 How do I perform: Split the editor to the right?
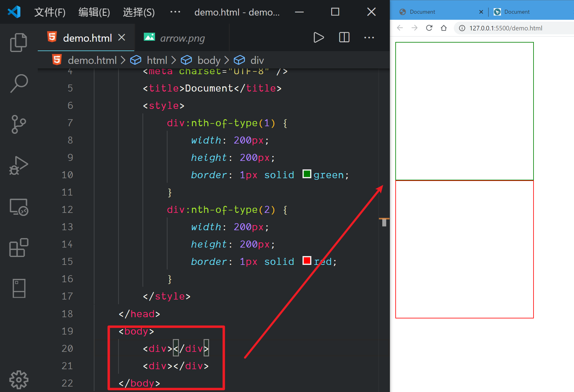[x=344, y=37]
